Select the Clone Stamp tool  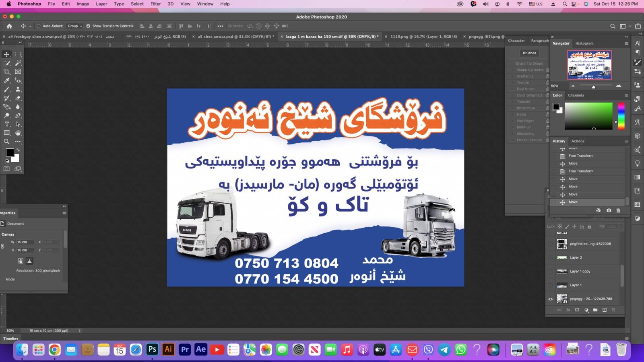[18, 89]
